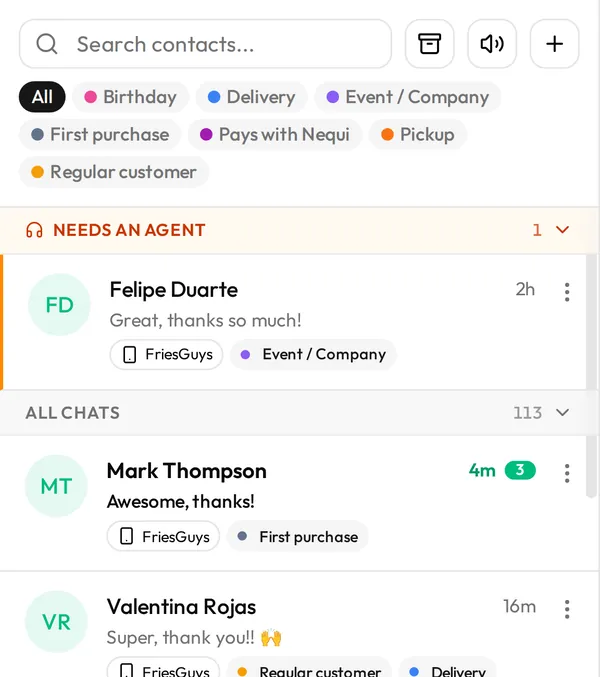This screenshot has width=600, height=677.
Task: Click the 2h timestamp on Felipe Duarte
Action: pos(525,289)
